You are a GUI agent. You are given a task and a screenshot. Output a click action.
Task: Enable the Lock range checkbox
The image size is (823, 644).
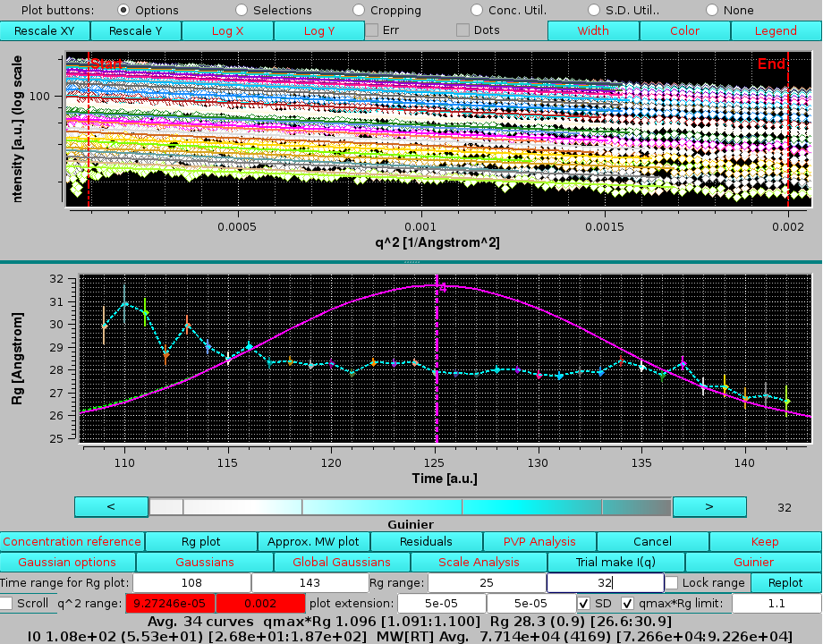point(670,582)
